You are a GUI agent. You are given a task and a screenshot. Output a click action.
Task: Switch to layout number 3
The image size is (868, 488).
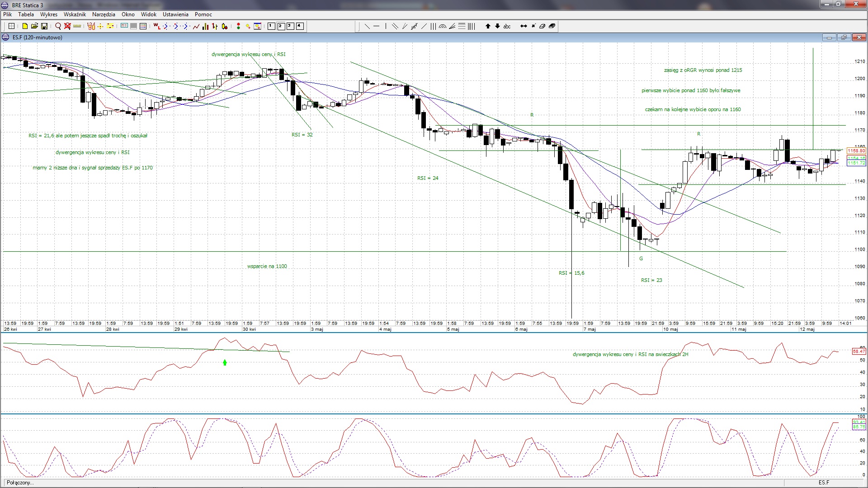[290, 26]
